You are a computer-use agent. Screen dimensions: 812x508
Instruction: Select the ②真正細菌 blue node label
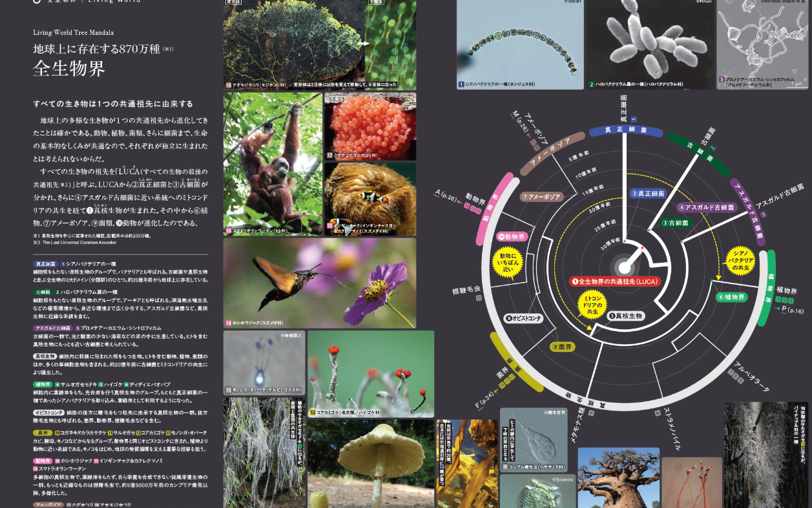pos(648,193)
